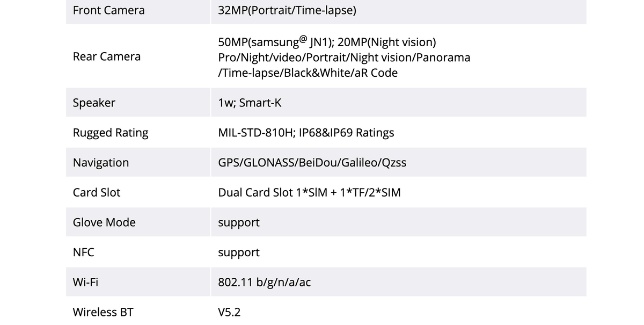Click the V5.2 Wireless BT value

230,312
